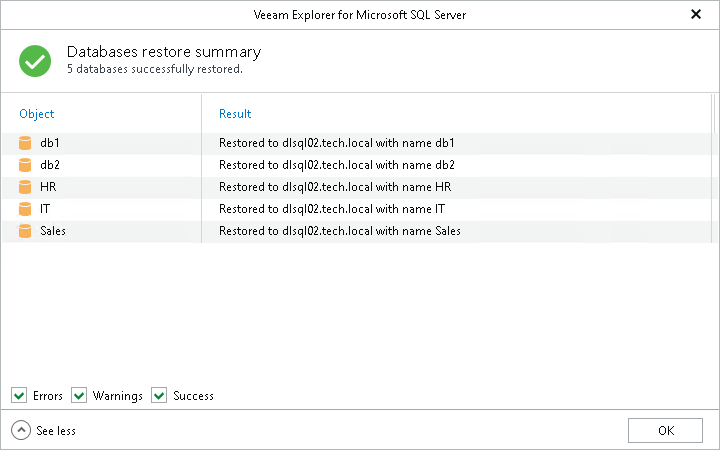Select the Sales restore result text
The image size is (720, 450).
pyautogui.click(x=340, y=231)
